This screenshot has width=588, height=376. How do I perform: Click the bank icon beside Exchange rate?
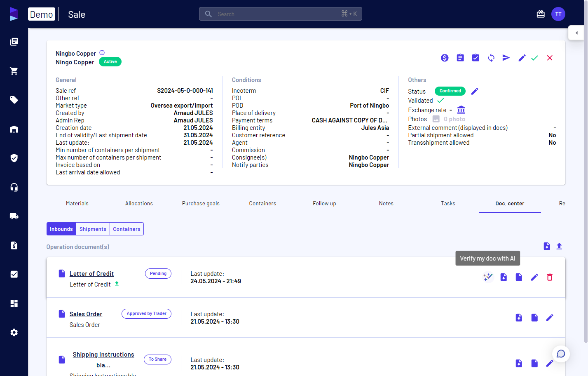(461, 110)
